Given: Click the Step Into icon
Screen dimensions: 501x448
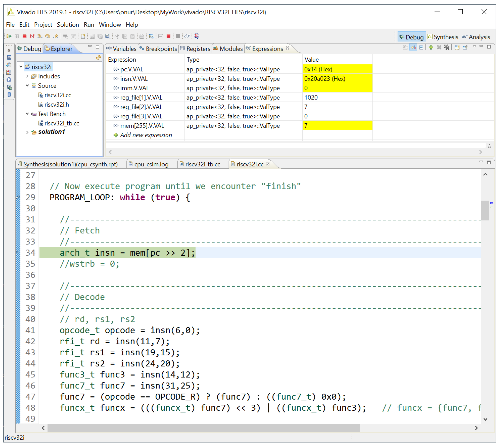Looking at the screenshot, I should 40,36.
